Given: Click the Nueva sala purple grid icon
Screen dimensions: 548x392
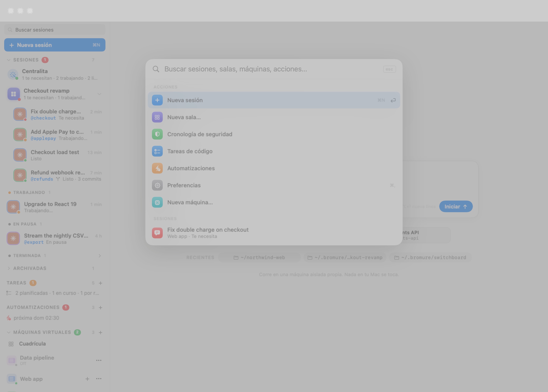Looking at the screenshot, I should point(157,117).
